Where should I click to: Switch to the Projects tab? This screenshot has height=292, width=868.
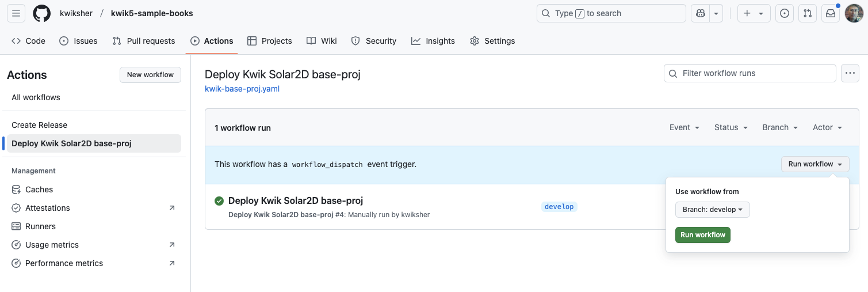pos(270,41)
